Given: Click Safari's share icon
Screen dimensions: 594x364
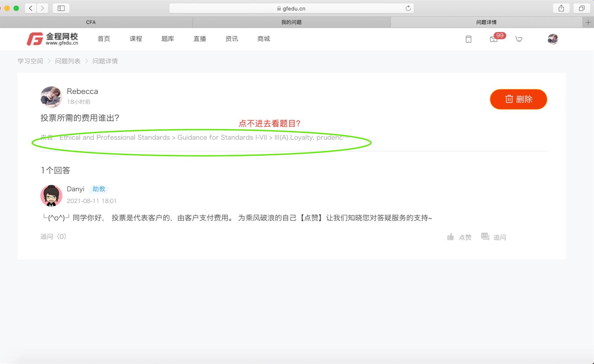Looking at the screenshot, I should click(561, 8).
